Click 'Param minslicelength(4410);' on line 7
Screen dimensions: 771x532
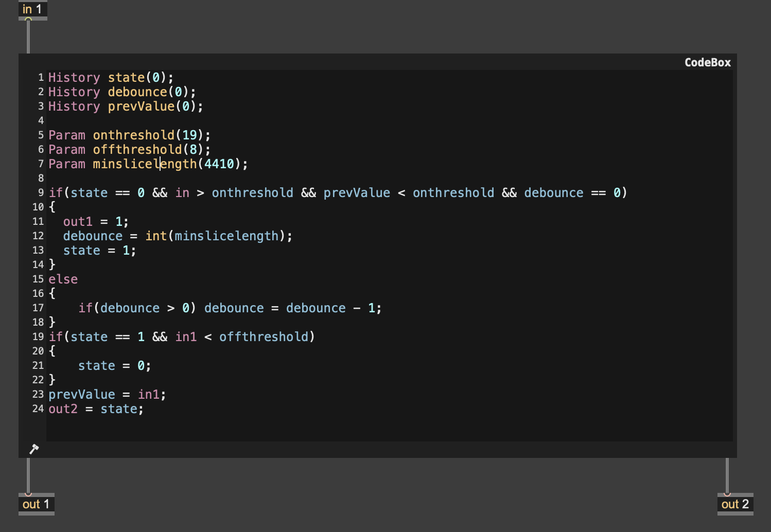pyautogui.click(x=148, y=164)
